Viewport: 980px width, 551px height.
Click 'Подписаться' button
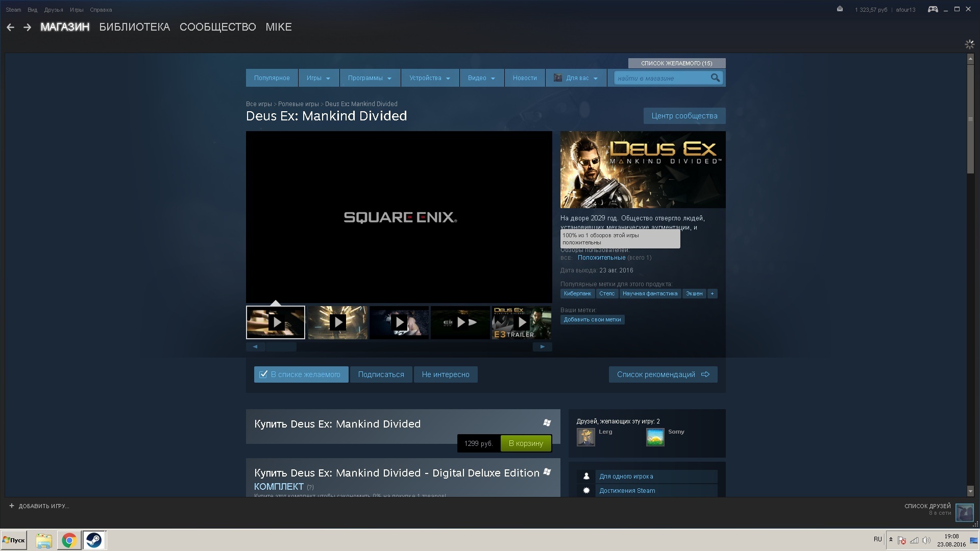(381, 374)
